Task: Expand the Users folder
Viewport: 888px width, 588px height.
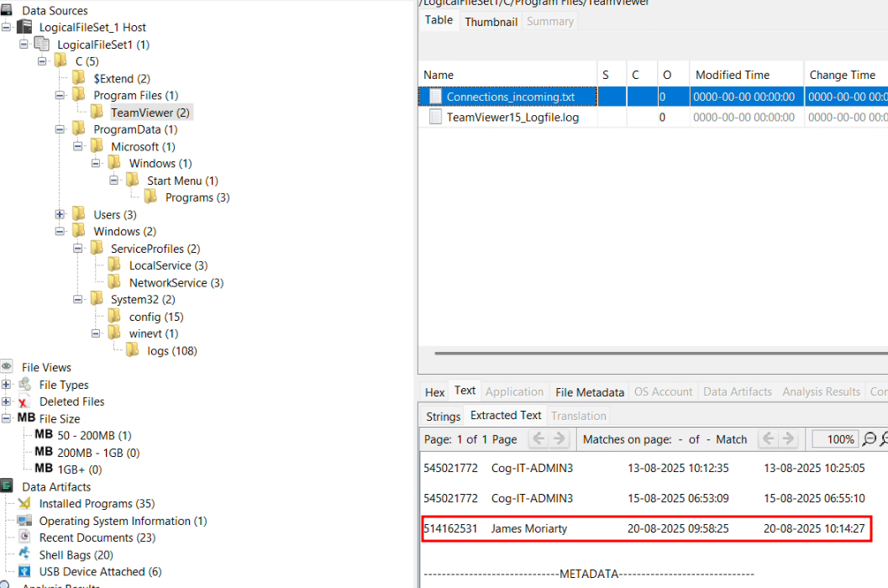Action: [x=60, y=215]
